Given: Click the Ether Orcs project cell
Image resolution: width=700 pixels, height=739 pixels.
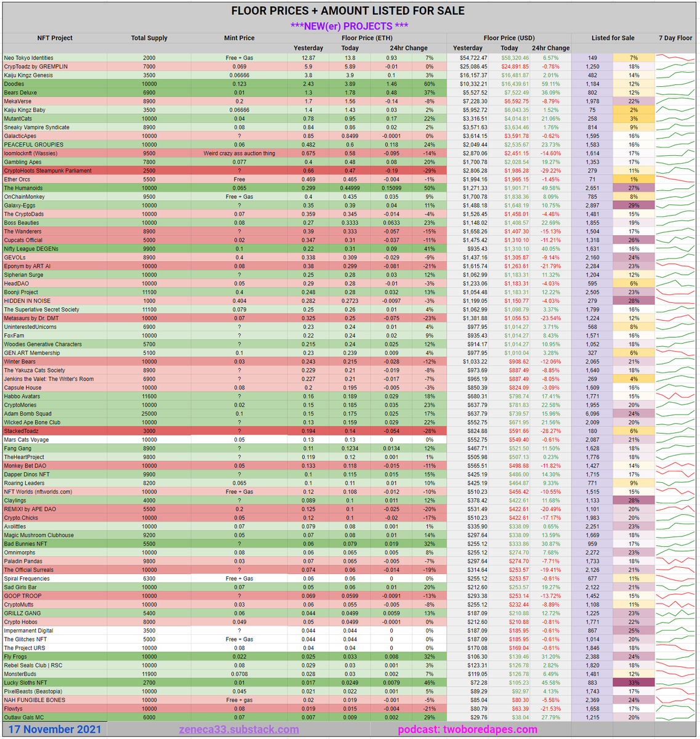Looking at the screenshot, I should 55,179.
